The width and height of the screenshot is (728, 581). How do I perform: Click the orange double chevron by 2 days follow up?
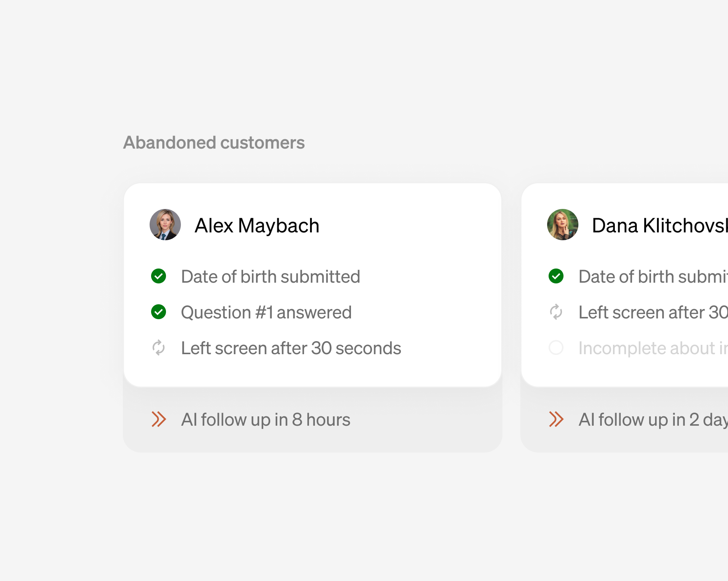point(556,419)
